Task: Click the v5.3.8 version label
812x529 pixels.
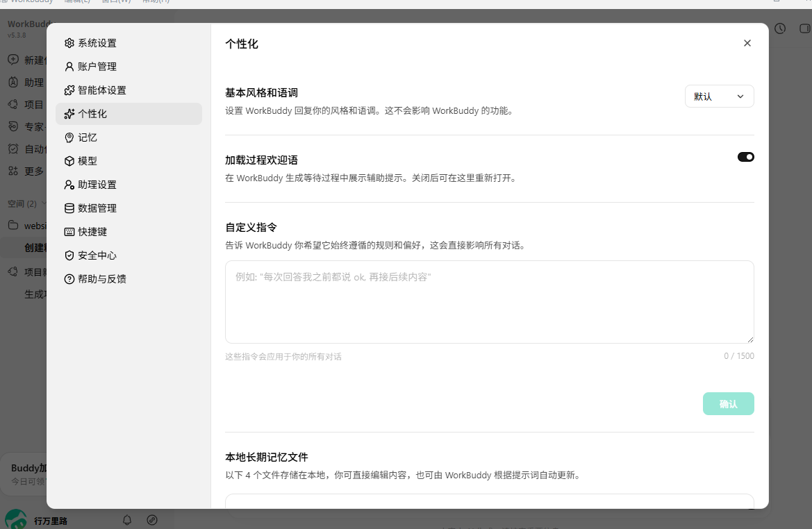Action: tap(17, 35)
